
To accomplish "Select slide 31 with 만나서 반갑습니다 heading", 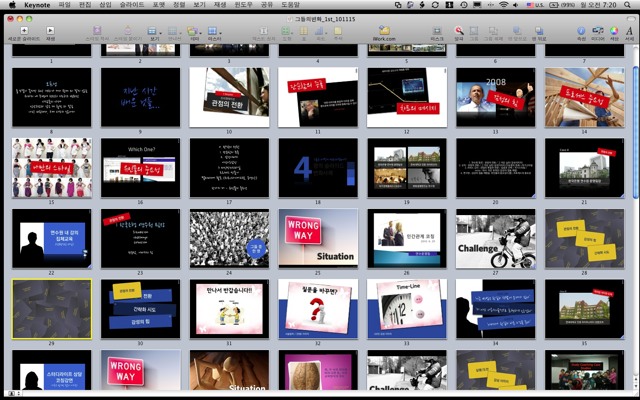I will 229,309.
